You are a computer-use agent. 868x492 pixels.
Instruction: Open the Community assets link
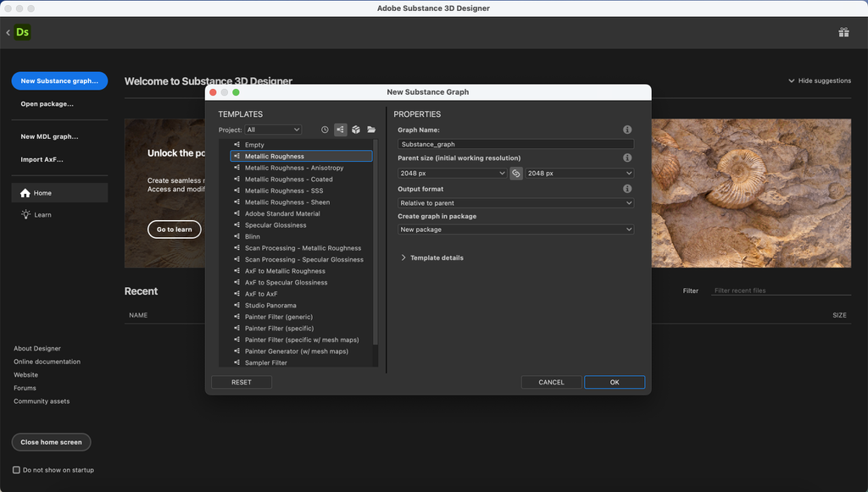(42, 401)
